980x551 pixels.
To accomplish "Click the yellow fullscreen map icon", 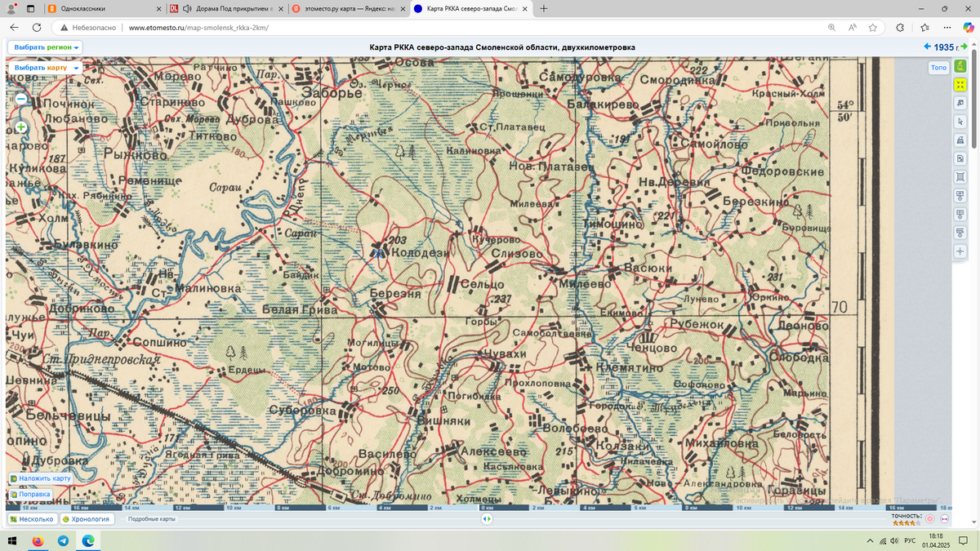I will coord(960,84).
